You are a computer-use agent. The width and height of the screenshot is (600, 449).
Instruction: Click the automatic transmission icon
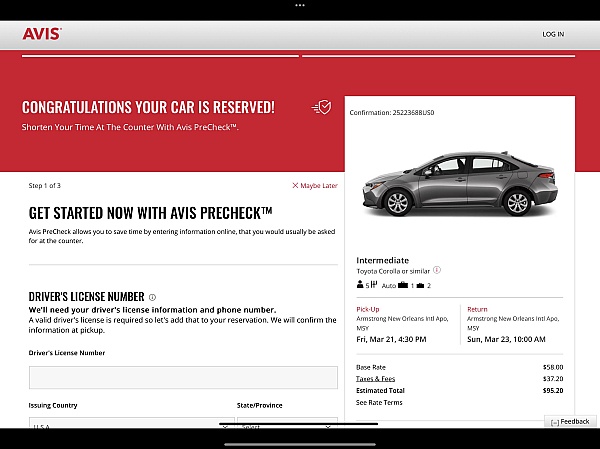(374, 284)
